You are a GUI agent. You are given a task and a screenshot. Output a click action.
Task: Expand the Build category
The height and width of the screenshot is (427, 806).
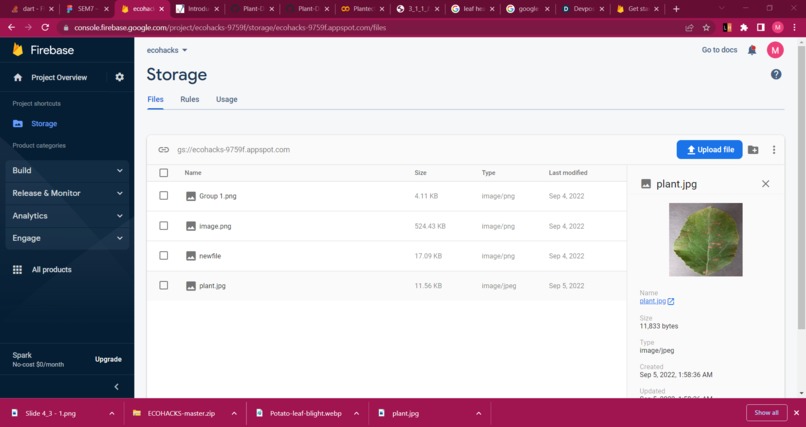pyautogui.click(x=67, y=171)
